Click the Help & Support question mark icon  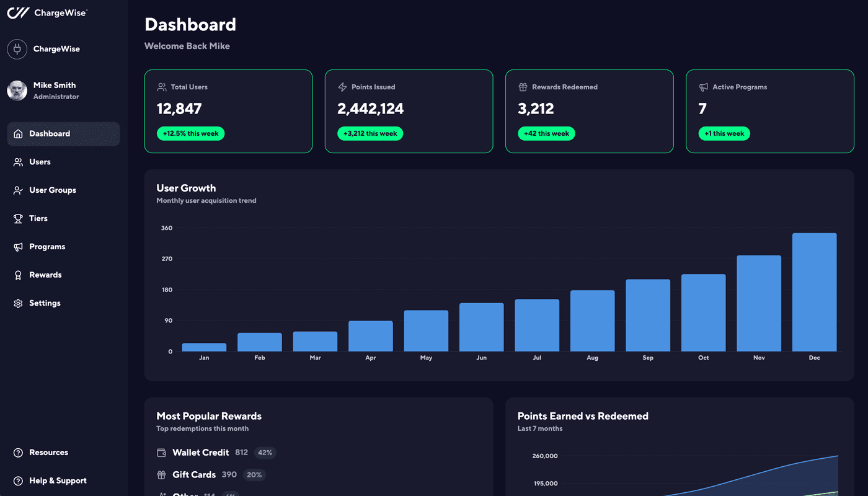click(x=18, y=480)
